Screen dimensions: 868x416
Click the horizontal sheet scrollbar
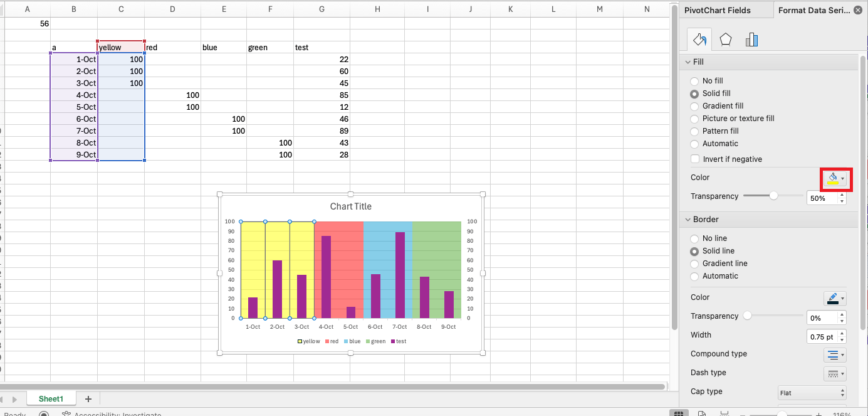333,387
